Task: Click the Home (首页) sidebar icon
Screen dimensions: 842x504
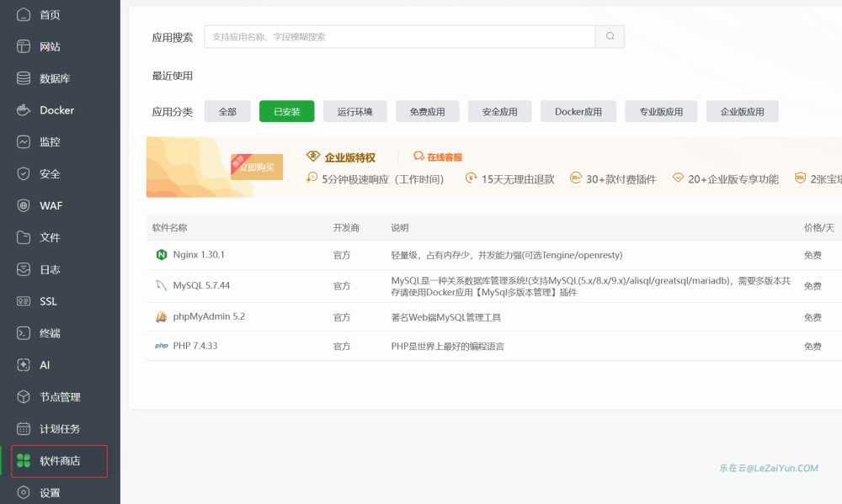Action: pyautogui.click(x=23, y=14)
